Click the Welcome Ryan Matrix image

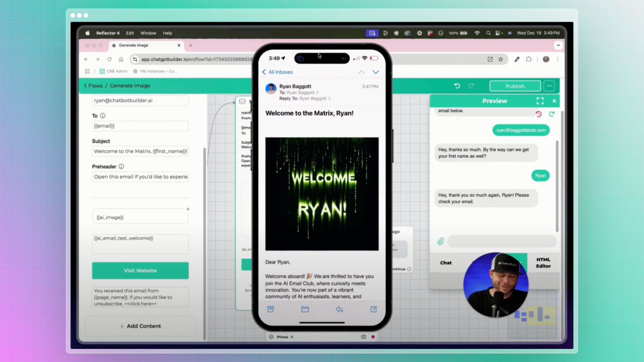(322, 194)
